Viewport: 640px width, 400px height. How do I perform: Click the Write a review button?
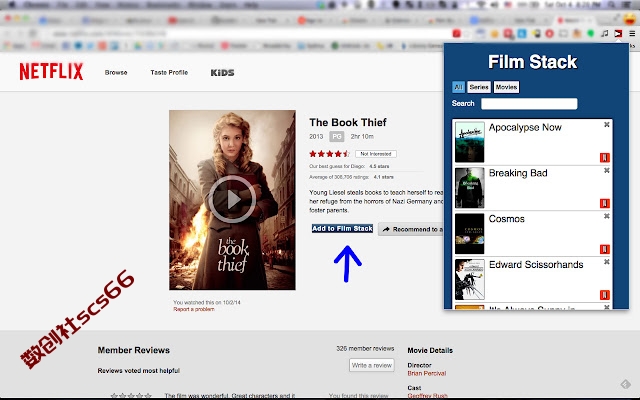[371, 365]
